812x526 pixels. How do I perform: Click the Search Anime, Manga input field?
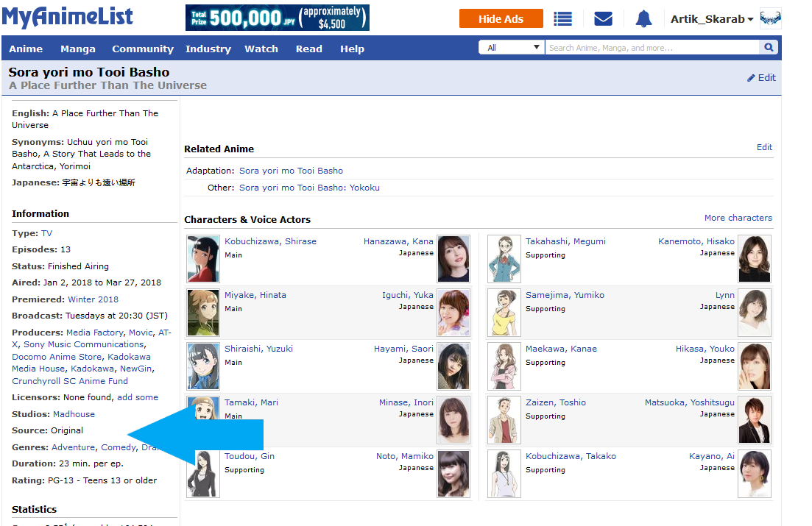pos(652,48)
